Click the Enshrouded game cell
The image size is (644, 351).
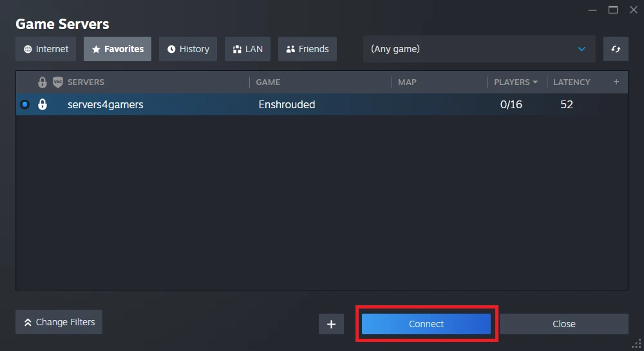(x=287, y=104)
